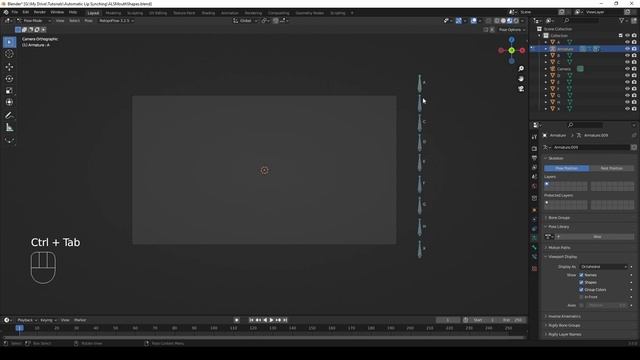Disable rendering for object A

click(634, 42)
